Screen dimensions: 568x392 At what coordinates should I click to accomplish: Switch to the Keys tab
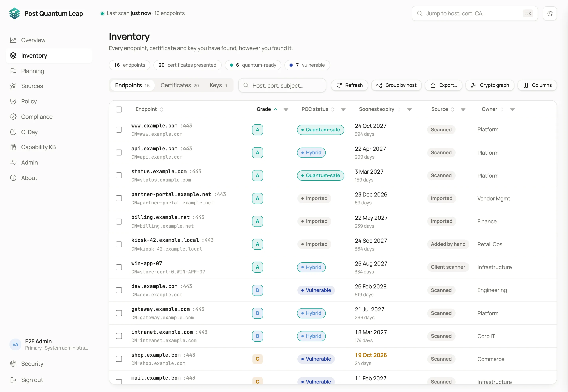(x=218, y=85)
